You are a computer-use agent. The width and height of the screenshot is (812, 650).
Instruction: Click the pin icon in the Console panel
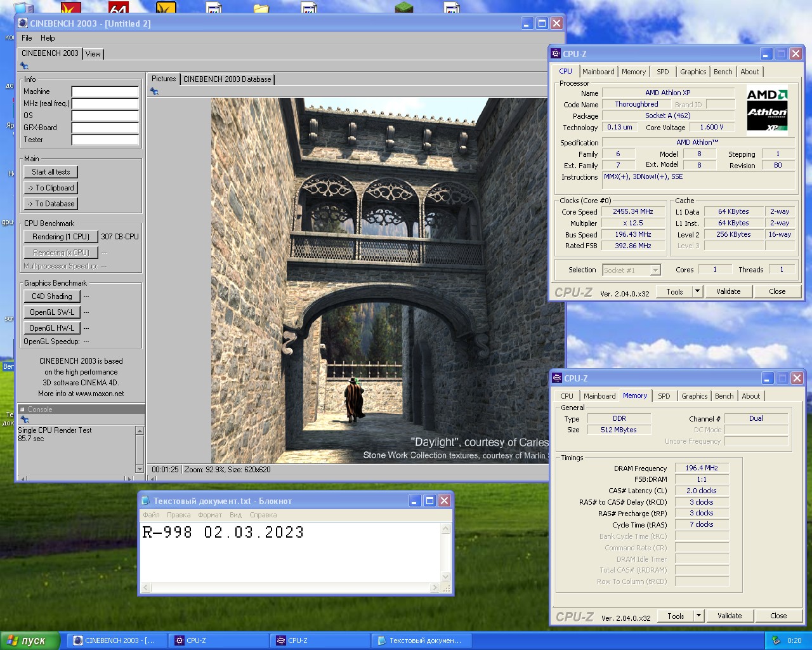click(25, 420)
